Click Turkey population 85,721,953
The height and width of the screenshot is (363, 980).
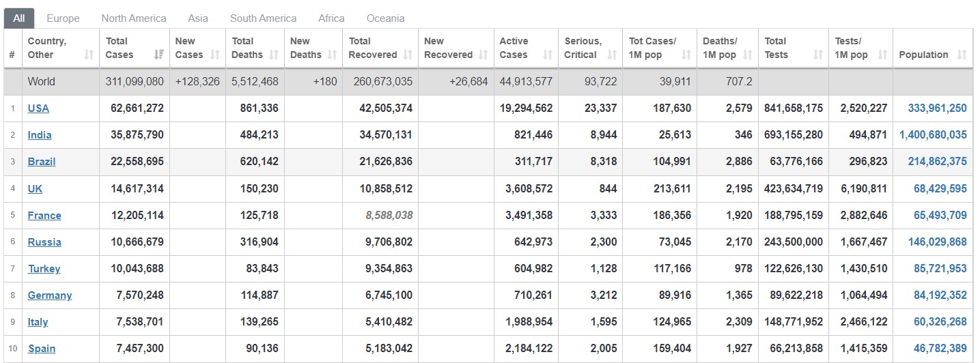tap(940, 268)
